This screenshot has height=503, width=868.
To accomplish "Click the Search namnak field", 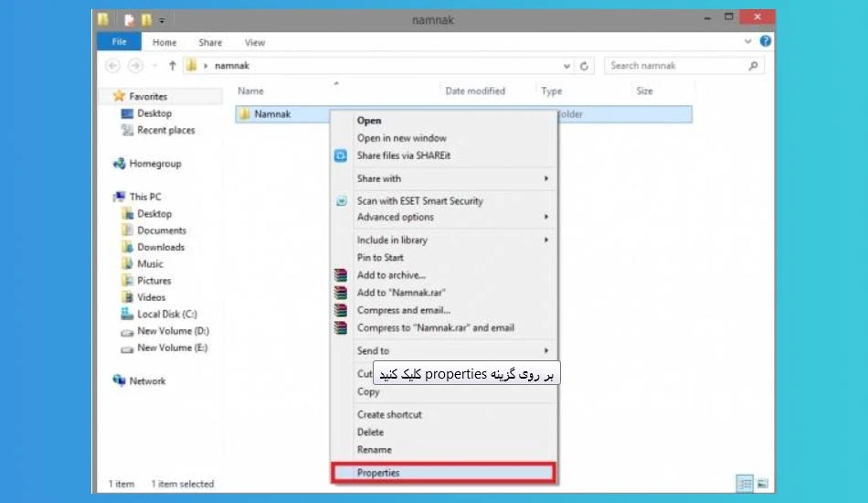I will click(684, 65).
